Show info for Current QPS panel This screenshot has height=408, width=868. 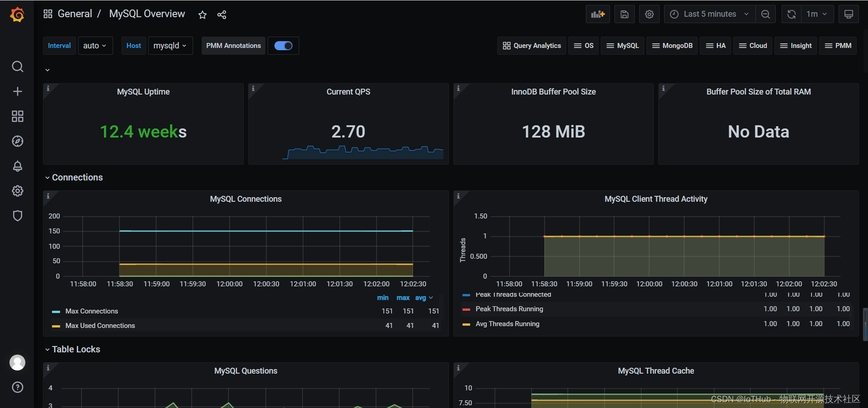(253, 88)
